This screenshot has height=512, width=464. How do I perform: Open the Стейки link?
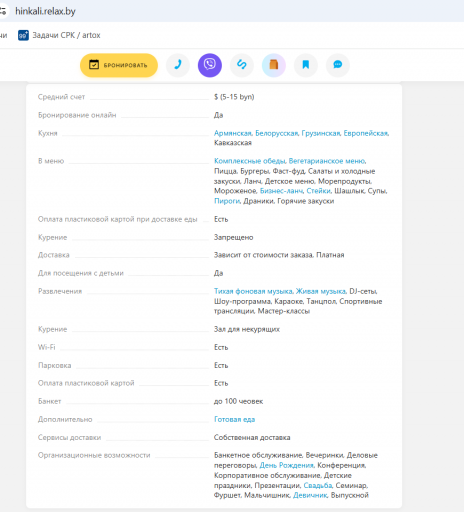coord(318,191)
